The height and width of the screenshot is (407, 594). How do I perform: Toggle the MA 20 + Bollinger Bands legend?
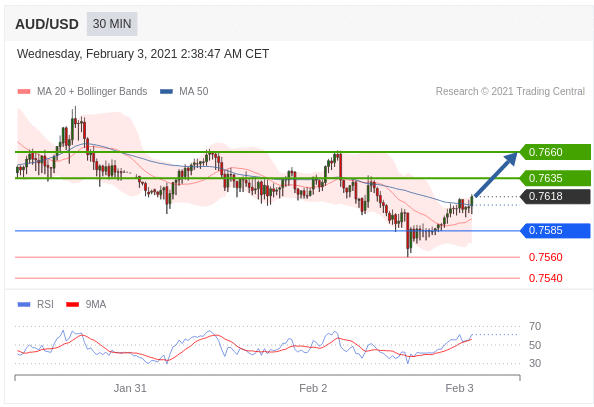82,91
